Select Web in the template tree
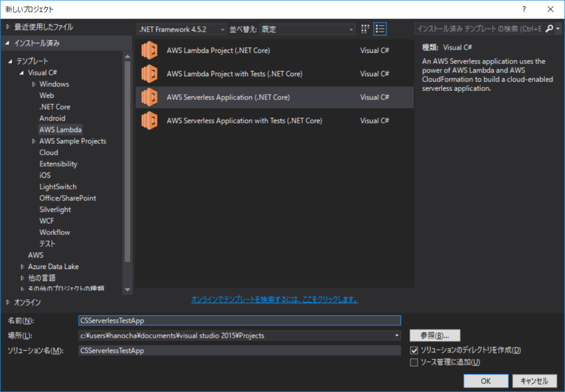Viewport: 565px width, 392px height. point(46,95)
